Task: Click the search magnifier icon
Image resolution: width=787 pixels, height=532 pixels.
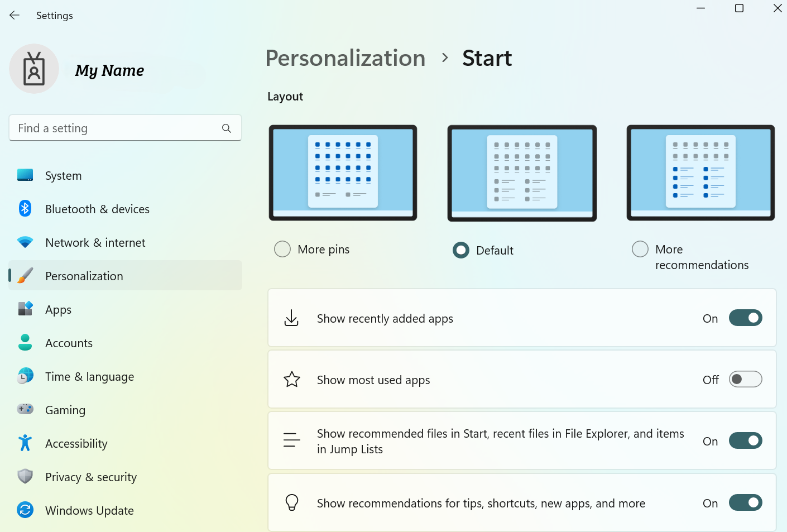Action: [x=227, y=128]
